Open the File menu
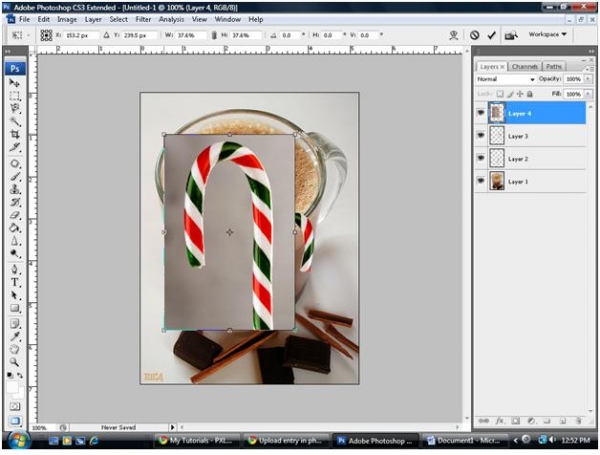This screenshot has width=600, height=455. [24, 19]
